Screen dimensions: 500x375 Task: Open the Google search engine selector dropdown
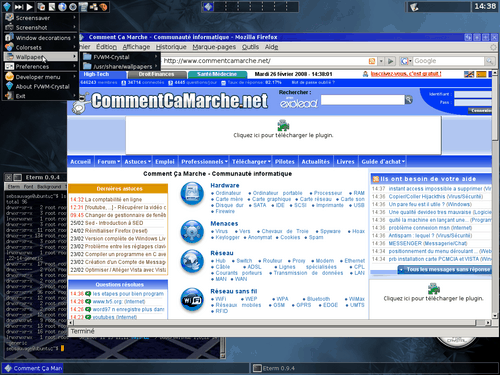point(406,61)
